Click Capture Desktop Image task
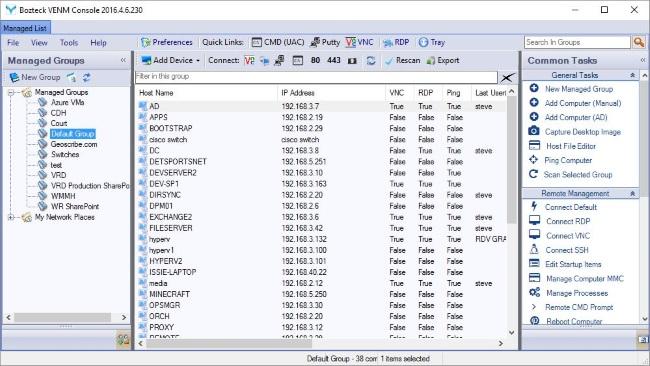This screenshot has height=366, width=650. (582, 132)
